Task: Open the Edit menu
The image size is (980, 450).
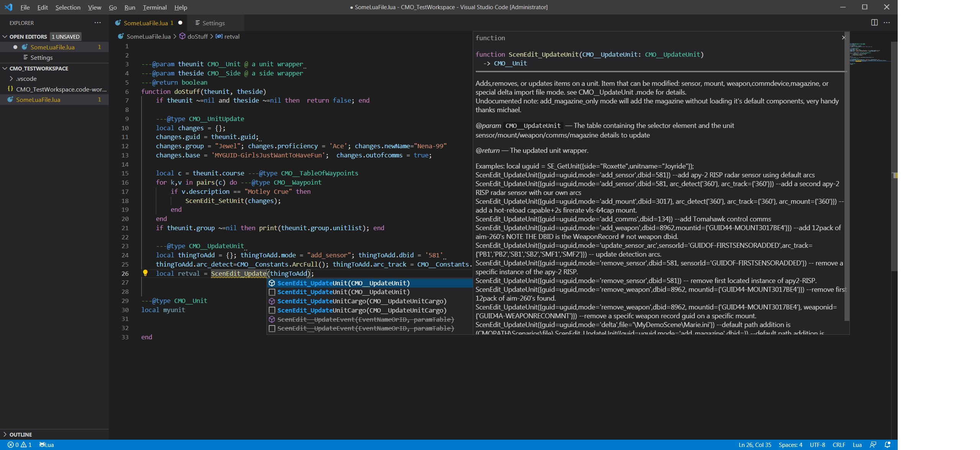Action: pyautogui.click(x=42, y=7)
